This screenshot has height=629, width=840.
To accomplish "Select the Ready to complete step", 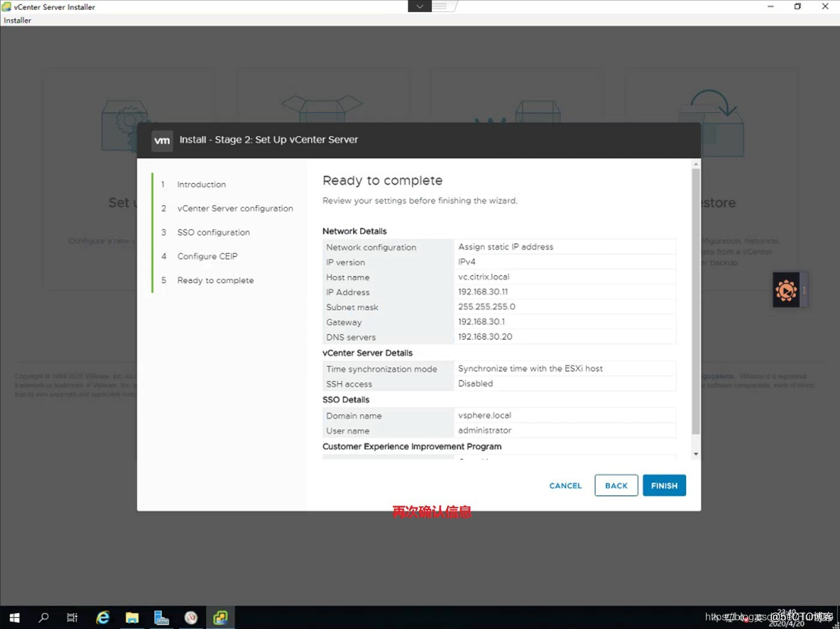I will click(x=216, y=280).
